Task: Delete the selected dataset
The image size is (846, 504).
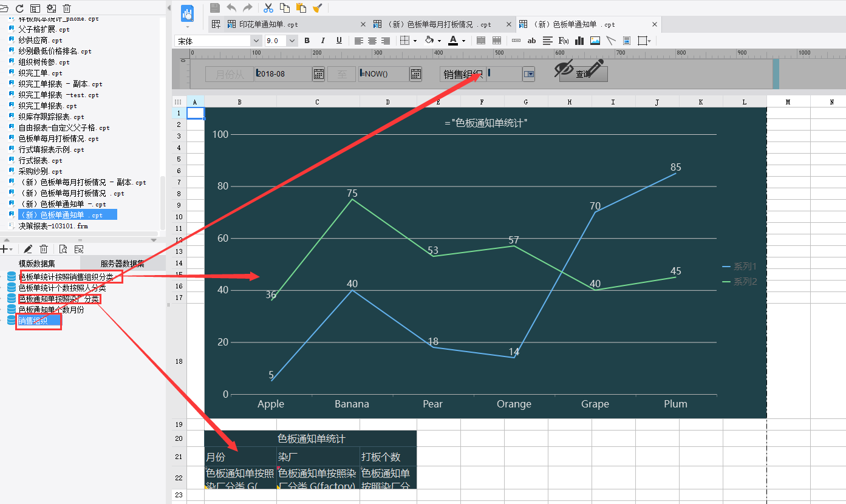Action: [44, 249]
